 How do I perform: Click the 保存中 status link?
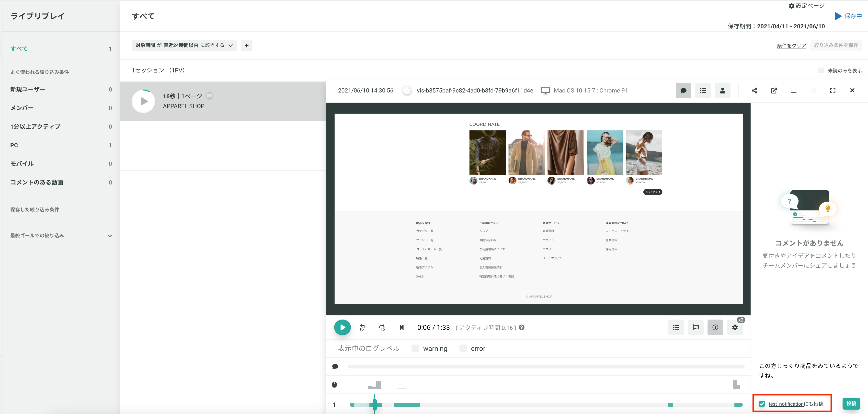[853, 16]
